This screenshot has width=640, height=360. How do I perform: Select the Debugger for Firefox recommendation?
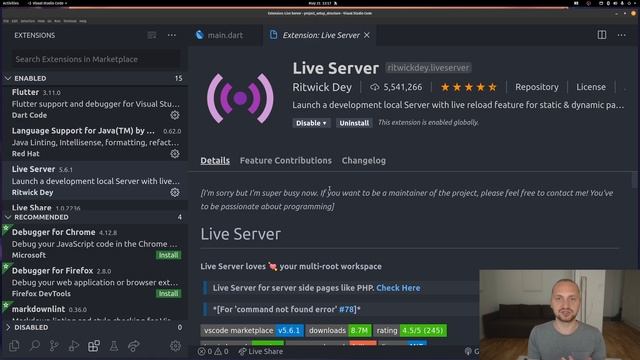(95, 282)
